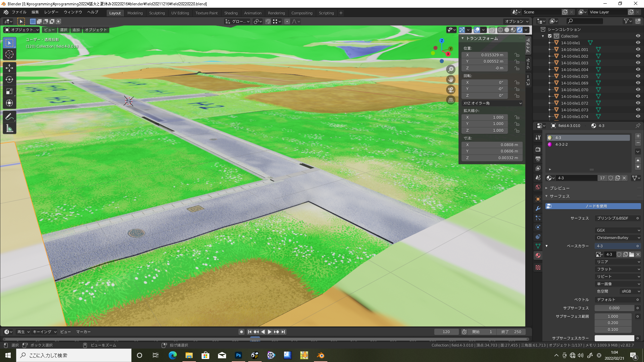Click the Windows search box in taskbar
The height and width of the screenshot is (362, 644).
74,355
